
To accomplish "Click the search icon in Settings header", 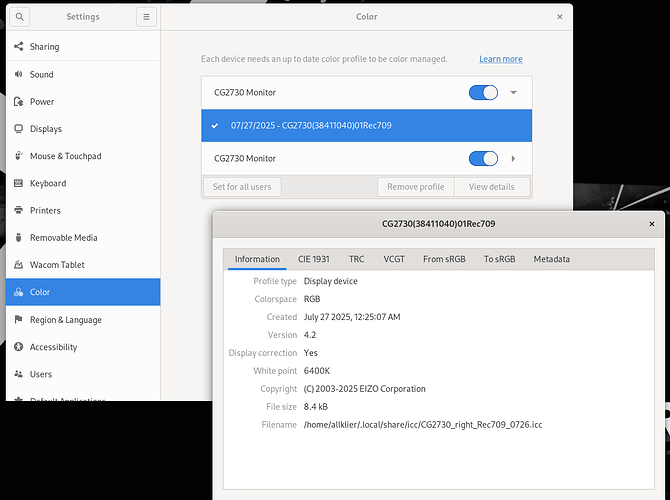I will [x=19, y=17].
